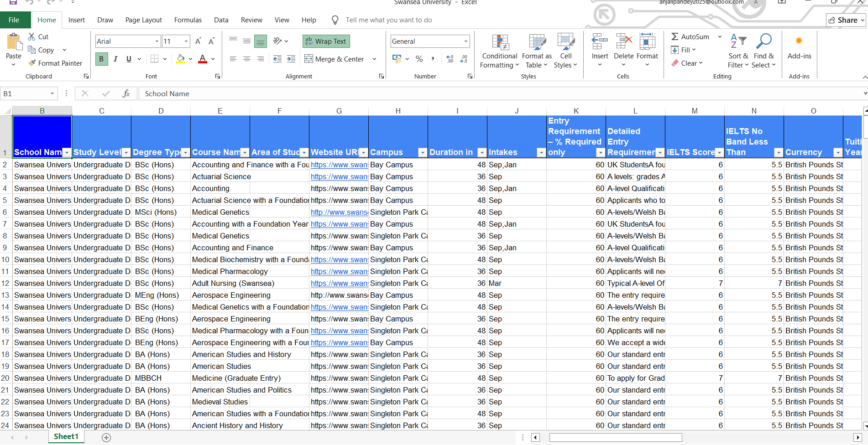Viewport: 868px width, 445px height.
Task: Click the horizontal scrollbar thumb
Action: click(616, 438)
